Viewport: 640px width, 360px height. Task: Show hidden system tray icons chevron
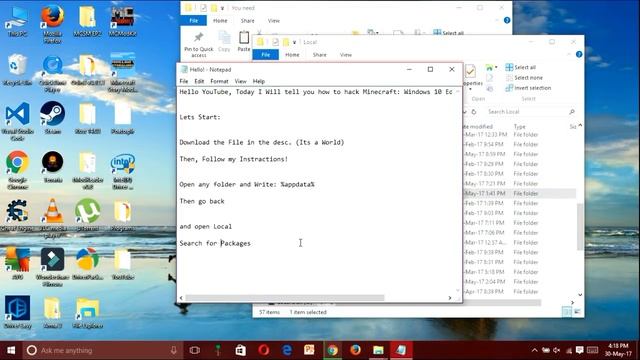click(534, 350)
